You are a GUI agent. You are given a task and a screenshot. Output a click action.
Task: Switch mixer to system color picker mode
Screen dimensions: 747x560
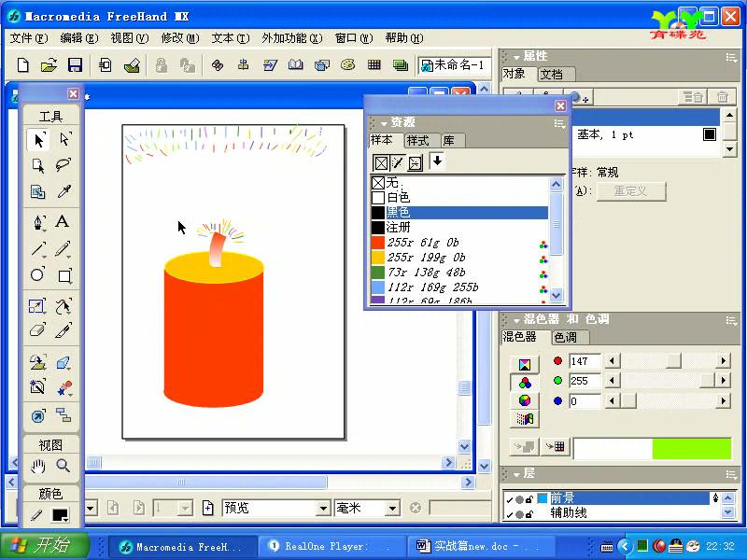[x=525, y=419]
